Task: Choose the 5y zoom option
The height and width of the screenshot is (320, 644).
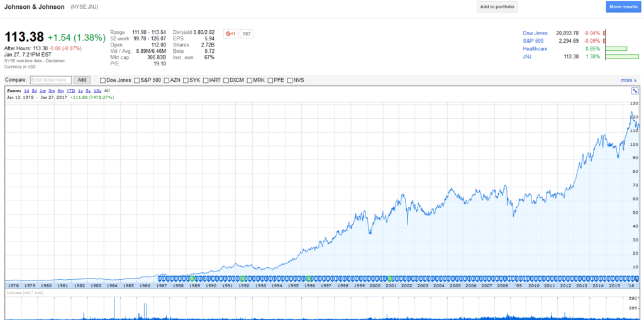Action: pos(88,91)
